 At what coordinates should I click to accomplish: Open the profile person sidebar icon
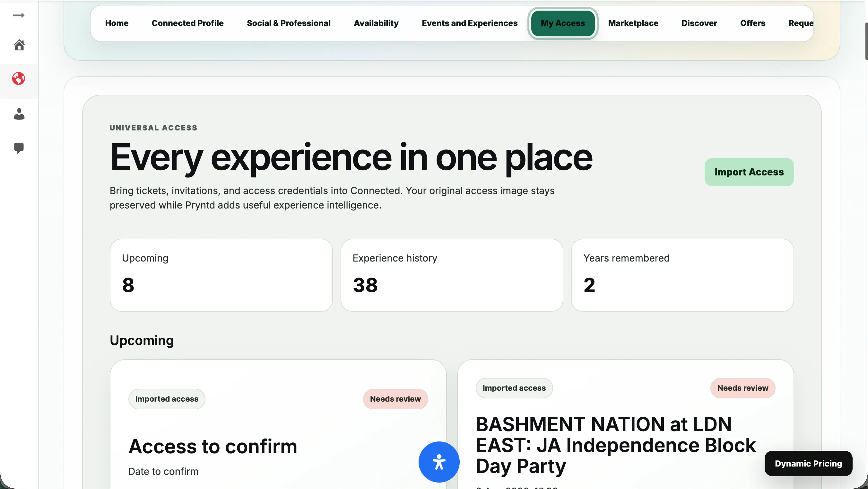point(19,114)
